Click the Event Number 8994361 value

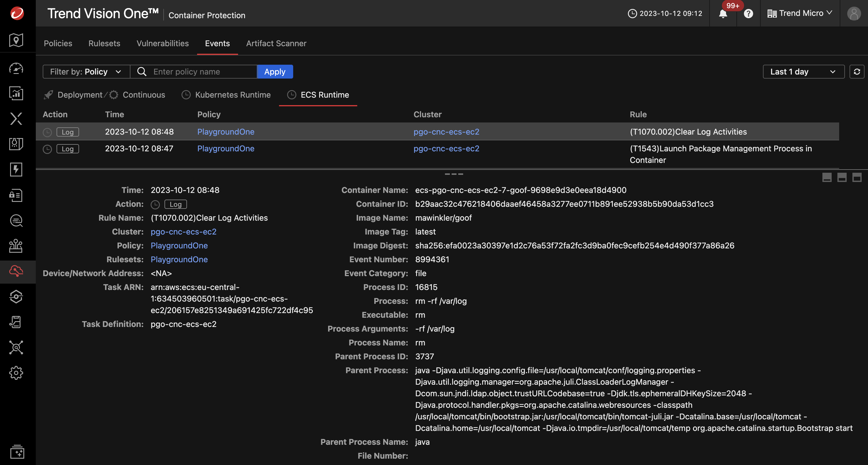click(432, 259)
